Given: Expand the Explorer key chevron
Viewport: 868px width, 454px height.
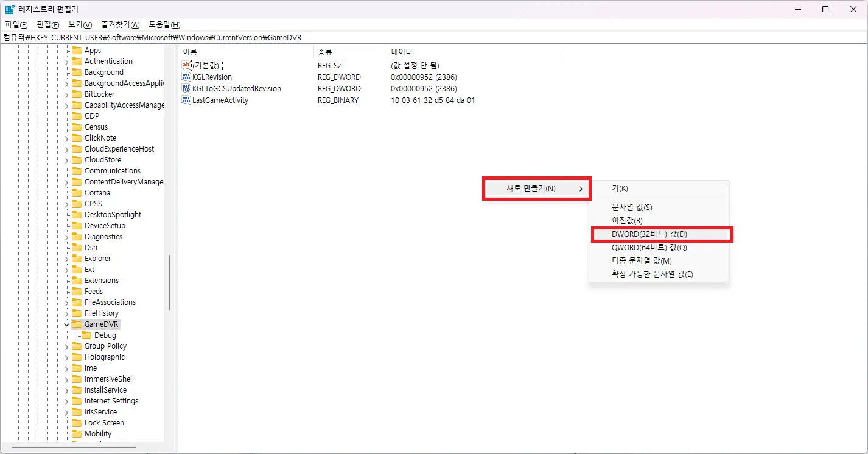Looking at the screenshot, I should (x=66, y=259).
